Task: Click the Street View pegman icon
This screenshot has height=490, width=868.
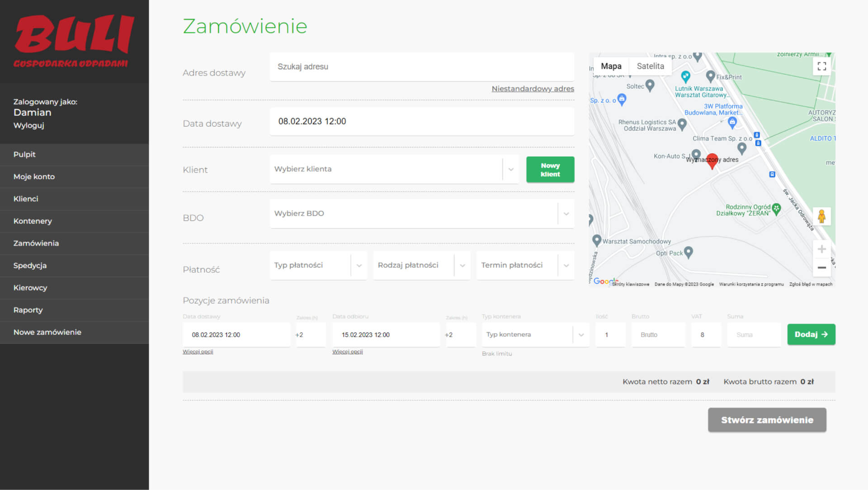Action: pyautogui.click(x=821, y=217)
